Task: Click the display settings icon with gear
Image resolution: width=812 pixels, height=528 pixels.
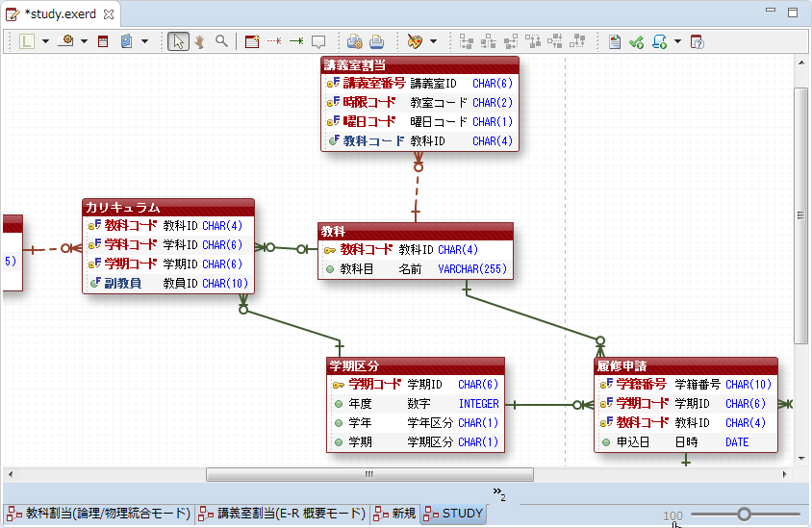Action: [65, 41]
